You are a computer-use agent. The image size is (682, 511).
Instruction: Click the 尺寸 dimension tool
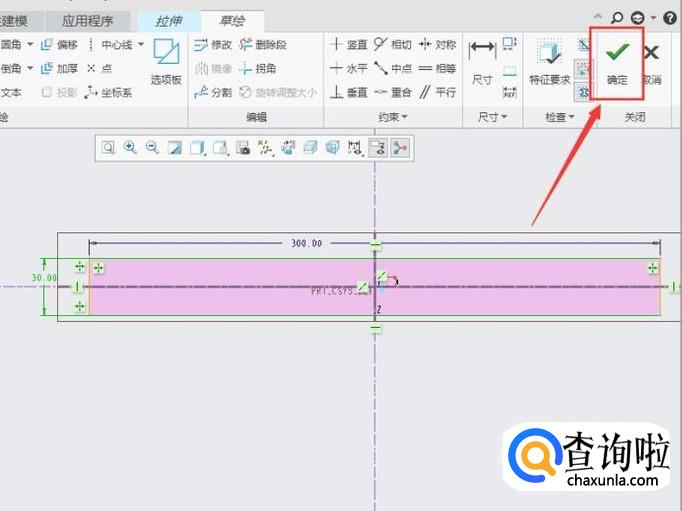(482, 62)
